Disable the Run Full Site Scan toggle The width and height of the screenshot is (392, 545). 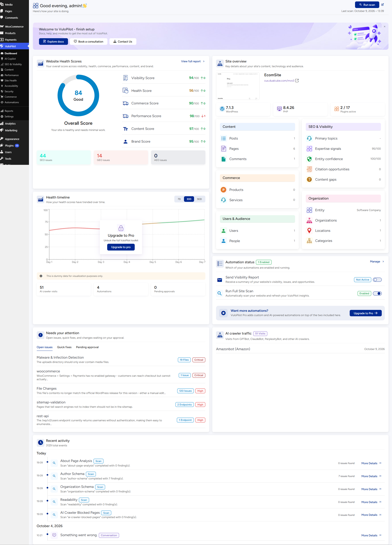377,293
